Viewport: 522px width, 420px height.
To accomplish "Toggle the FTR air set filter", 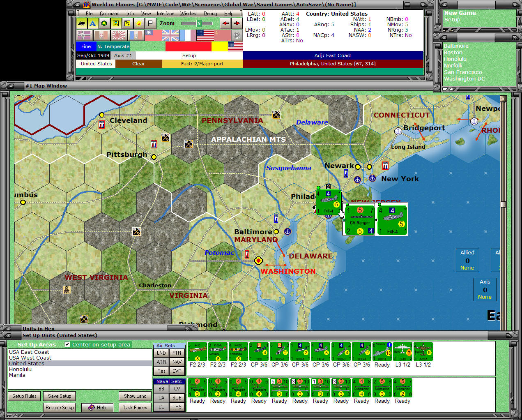I will [x=177, y=353].
